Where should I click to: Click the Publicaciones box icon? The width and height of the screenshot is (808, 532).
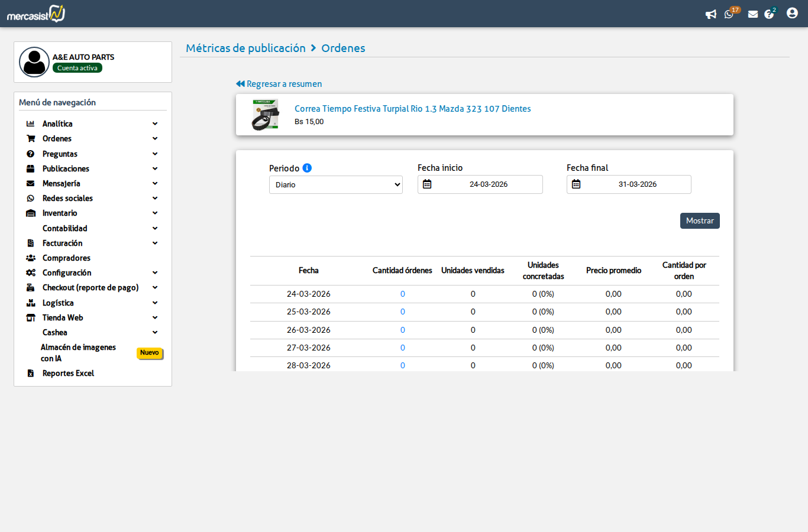[x=31, y=168]
